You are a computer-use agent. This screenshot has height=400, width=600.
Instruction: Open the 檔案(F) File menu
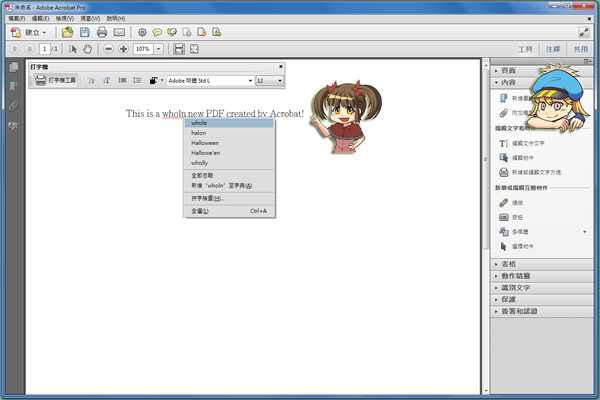point(17,18)
